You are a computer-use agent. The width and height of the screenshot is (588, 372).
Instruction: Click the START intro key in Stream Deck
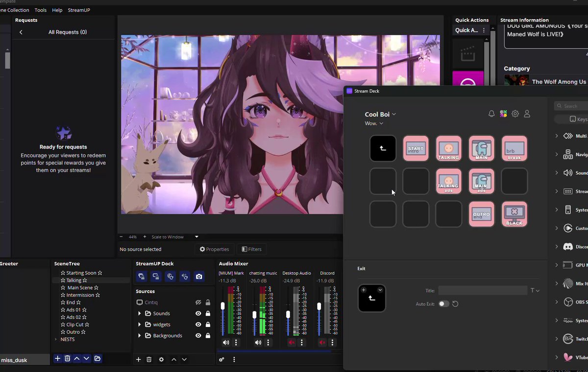416,148
